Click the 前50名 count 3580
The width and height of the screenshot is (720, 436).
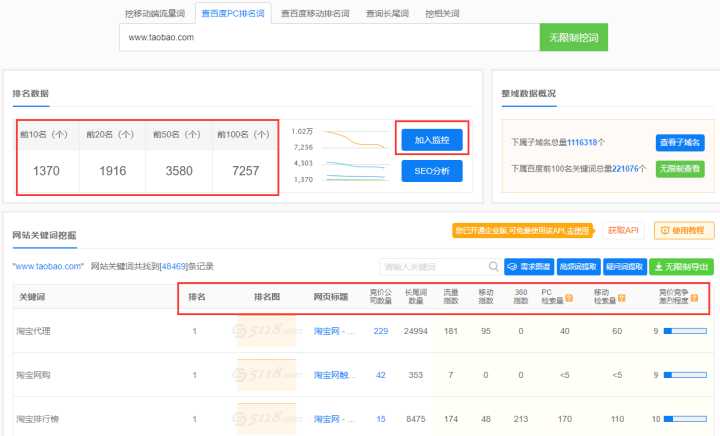point(179,171)
